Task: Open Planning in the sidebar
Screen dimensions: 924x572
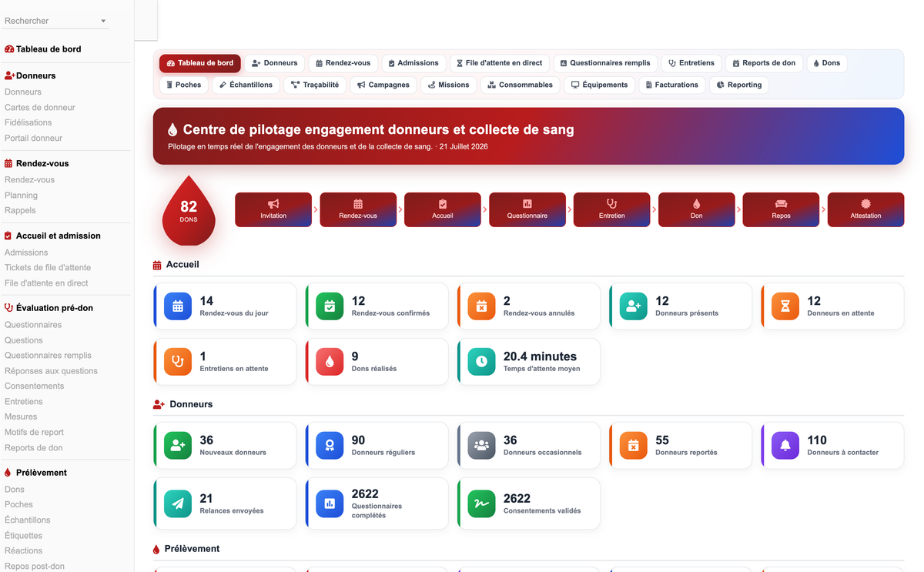Action: pyautogui.click(x=21, y=195)
